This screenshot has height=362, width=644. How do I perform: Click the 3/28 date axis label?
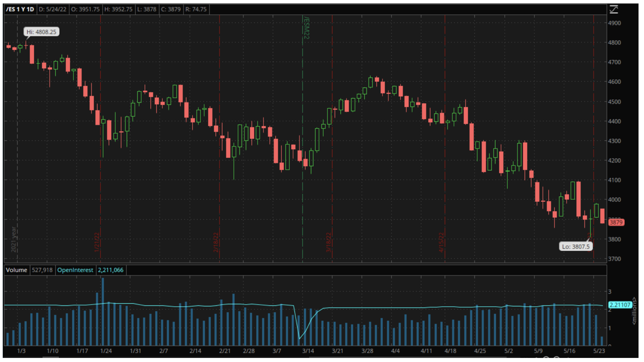pyautogui.click(x=367, y=351)
